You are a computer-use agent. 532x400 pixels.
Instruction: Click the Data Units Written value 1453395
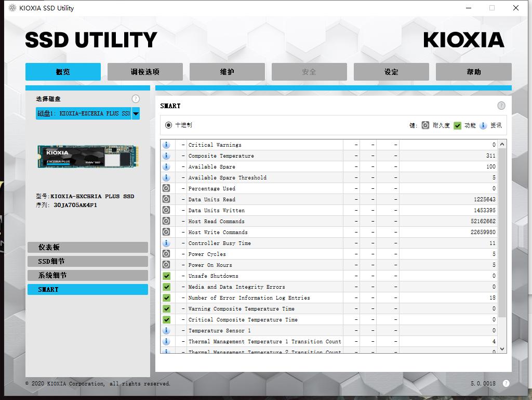(485, 210)
